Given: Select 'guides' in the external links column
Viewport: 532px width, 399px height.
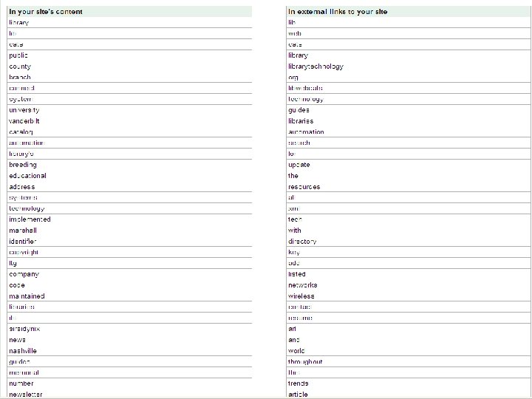Looking at the screenshot, I should (x=299, y=110).
